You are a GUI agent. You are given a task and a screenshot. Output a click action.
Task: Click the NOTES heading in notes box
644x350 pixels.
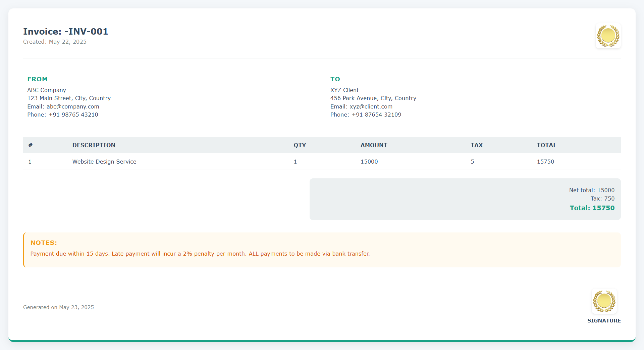44,243
